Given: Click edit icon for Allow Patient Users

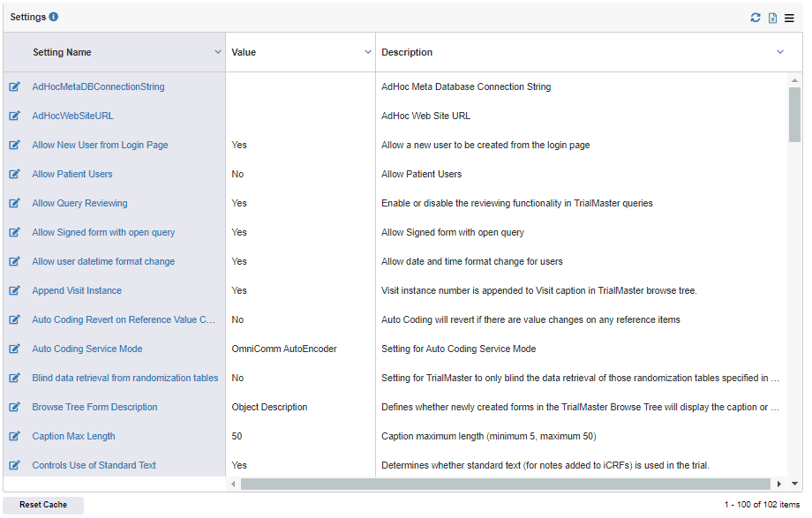Looking at the screenshot, I should click(x=14, y=174).
